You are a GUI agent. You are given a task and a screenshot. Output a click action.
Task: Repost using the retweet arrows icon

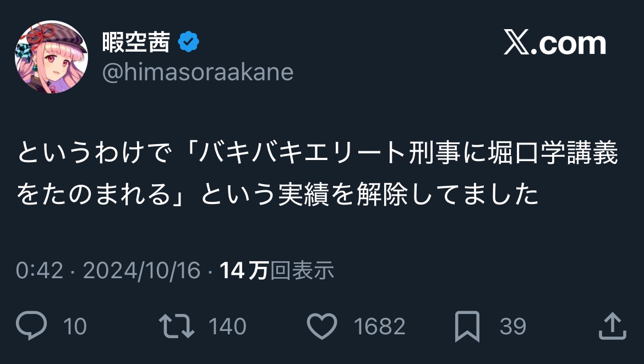coord(176,326)
